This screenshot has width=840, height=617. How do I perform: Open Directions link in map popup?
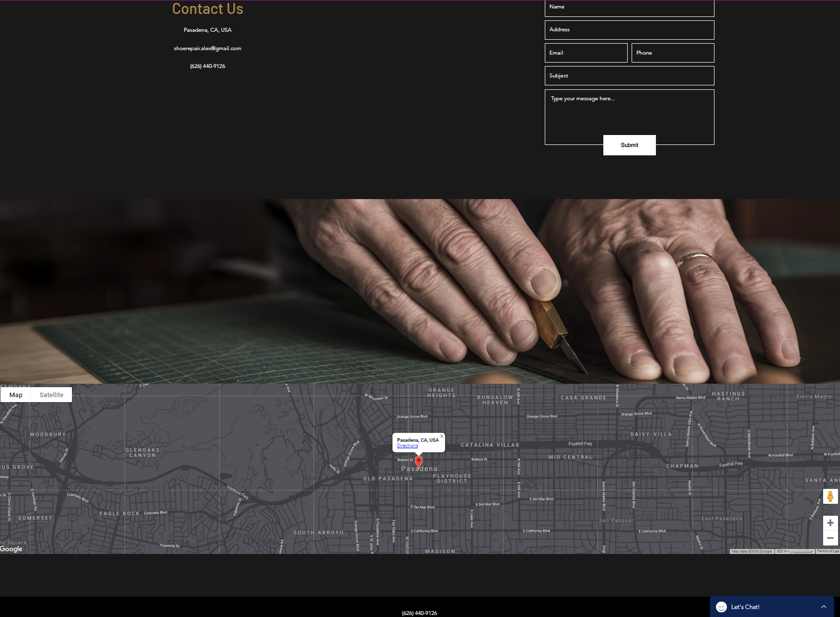pos(407,446)
